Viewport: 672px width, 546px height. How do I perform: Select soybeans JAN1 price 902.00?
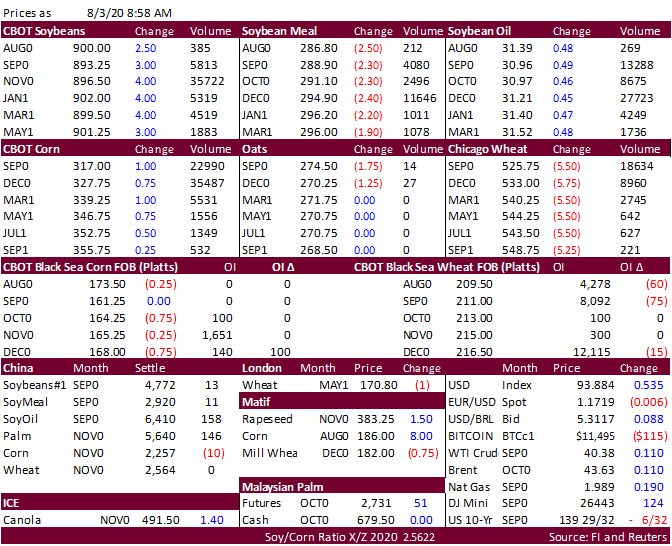(91, 98)
